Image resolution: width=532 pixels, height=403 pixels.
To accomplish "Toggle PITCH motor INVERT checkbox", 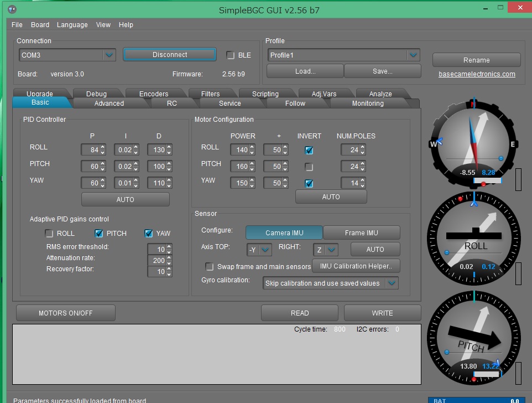I will (x=309, y=167).
